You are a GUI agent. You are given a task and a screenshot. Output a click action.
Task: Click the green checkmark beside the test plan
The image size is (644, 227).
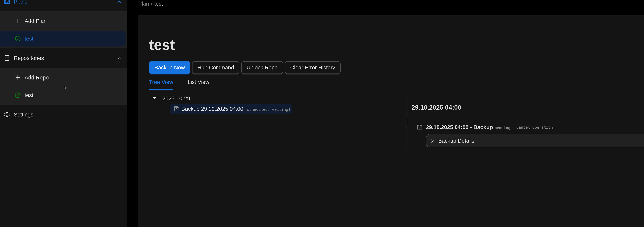pyautogui.click(x=18, y=39)
